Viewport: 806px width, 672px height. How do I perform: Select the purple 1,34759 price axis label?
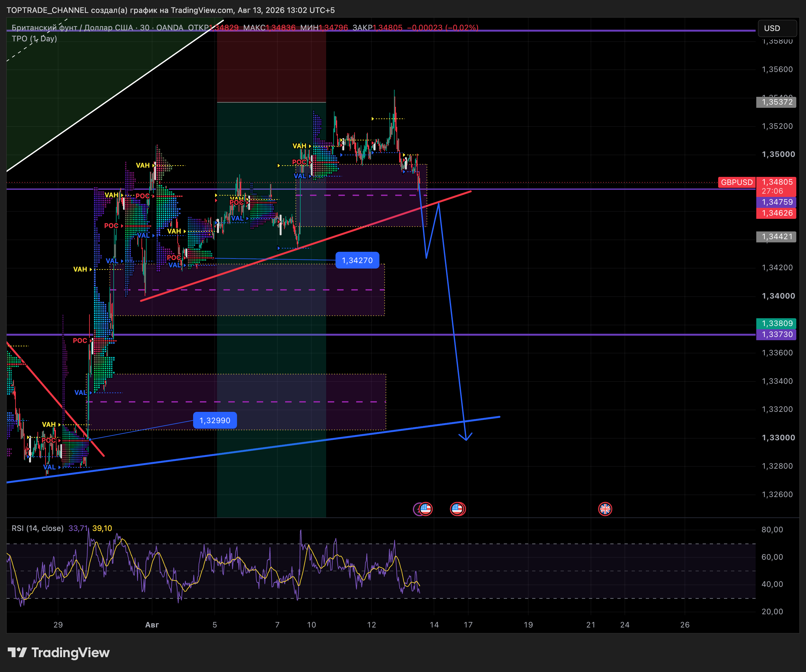777,202
